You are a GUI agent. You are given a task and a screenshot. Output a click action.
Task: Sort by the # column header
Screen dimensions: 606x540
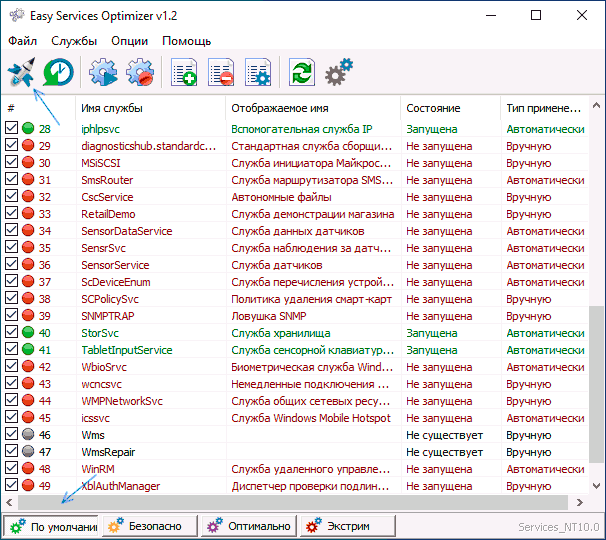point(38,108)
